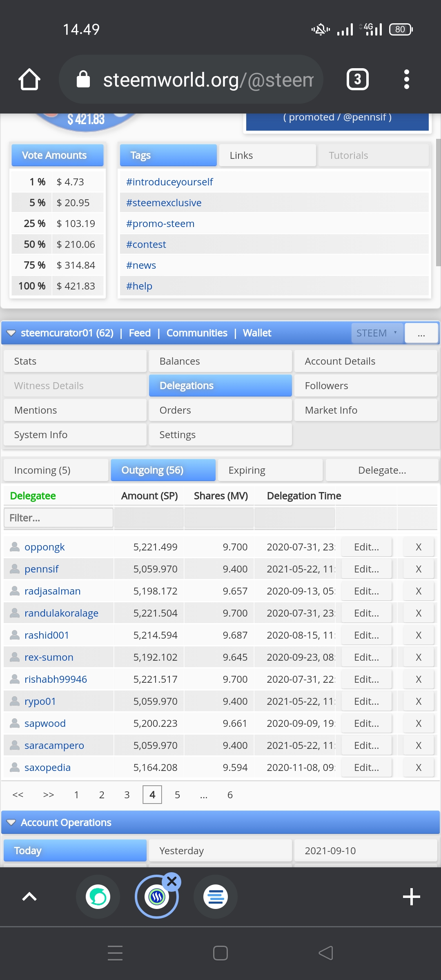
Task: Add new shortcut with plus icon
Action: tap(411, 897)
